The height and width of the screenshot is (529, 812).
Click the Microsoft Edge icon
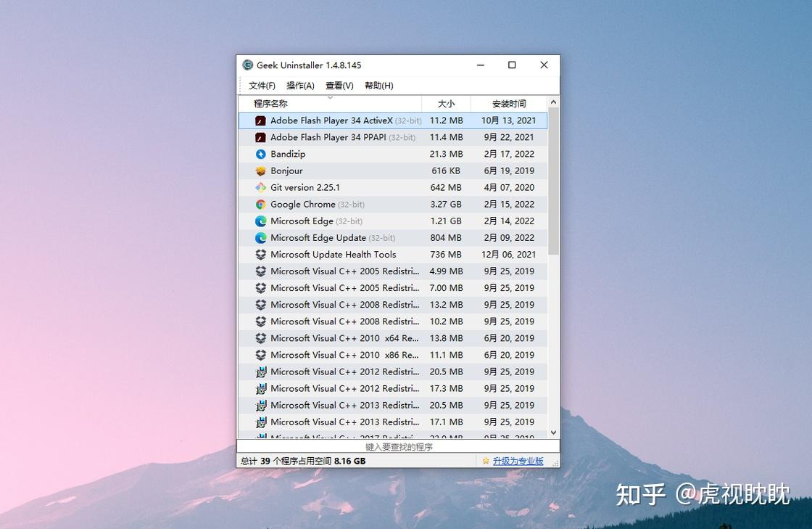[260, 221]
